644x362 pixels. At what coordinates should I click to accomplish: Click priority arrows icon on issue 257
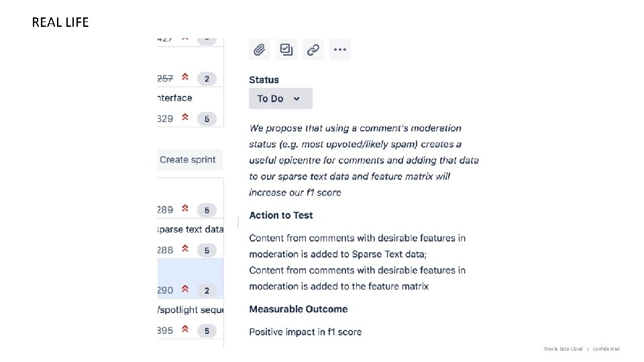[185, 78]
